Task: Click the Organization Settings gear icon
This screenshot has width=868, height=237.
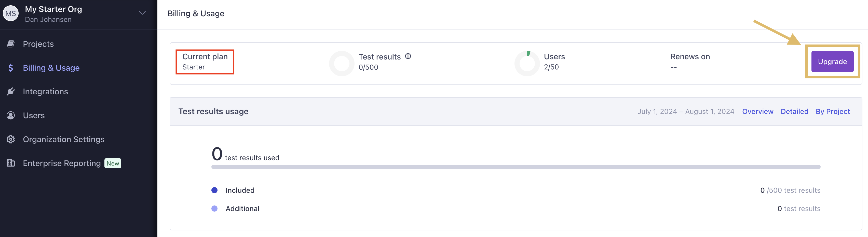Action: [x=11, y=139]
